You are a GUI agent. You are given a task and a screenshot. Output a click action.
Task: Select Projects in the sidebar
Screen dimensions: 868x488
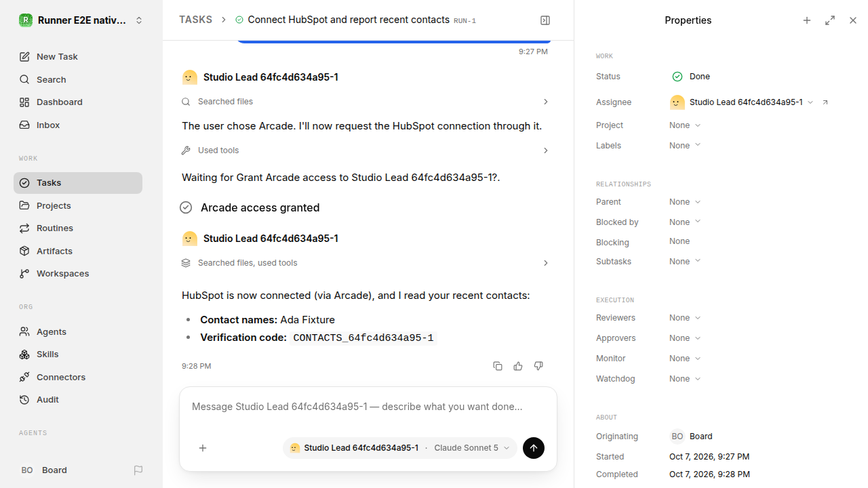78,205
